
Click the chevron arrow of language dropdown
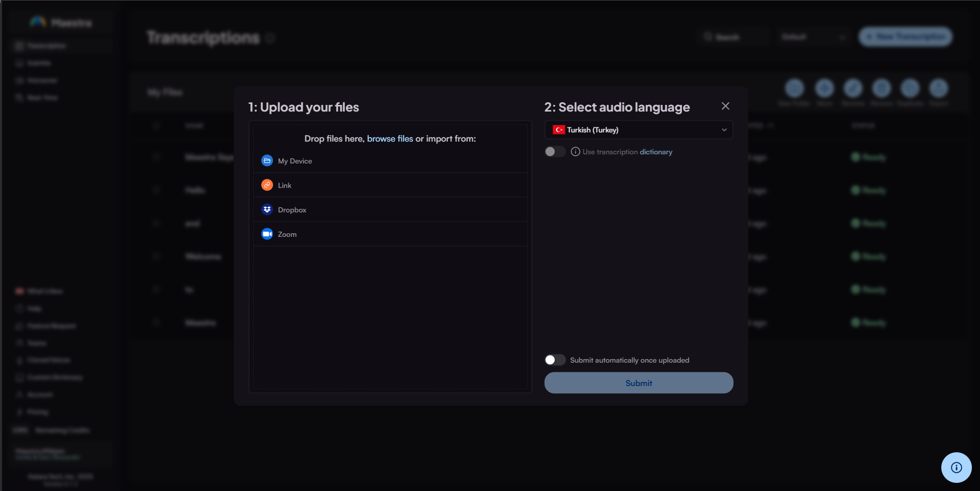pyautogui.click(x=724, y=130)
